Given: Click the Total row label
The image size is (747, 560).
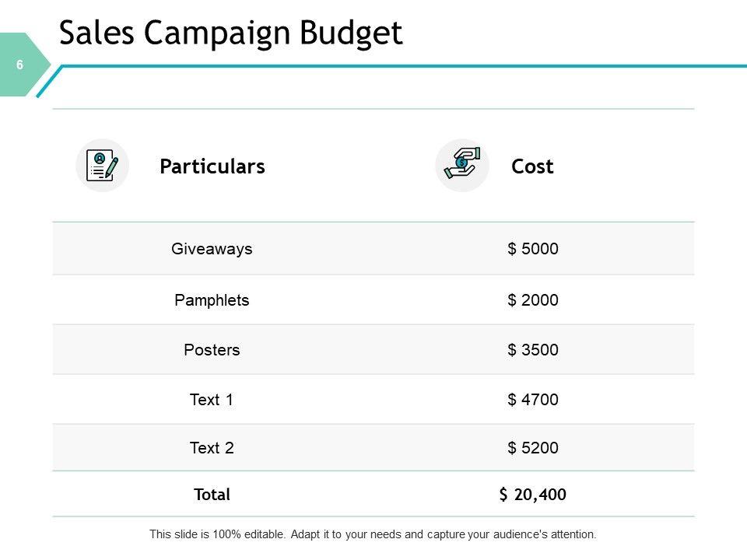Looking at the screenshot, I should [x=212, y=495].
